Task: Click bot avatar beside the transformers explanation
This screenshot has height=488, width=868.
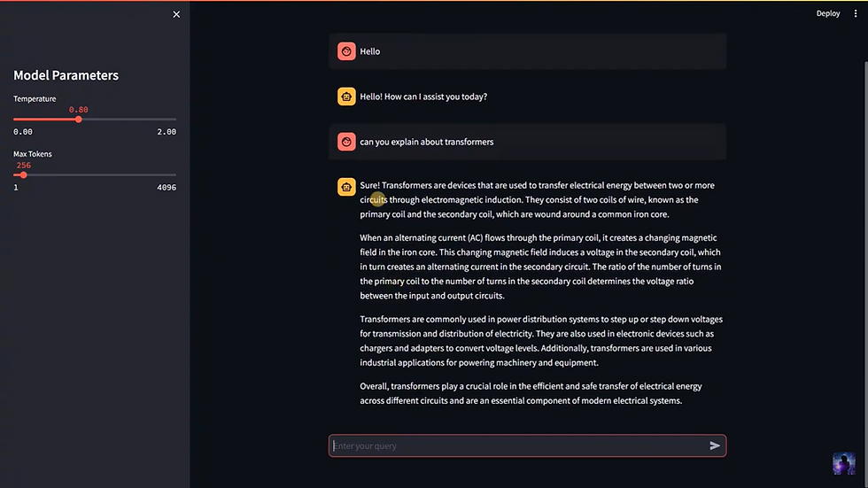Action: pyautogui.click(x=346, y=186)
